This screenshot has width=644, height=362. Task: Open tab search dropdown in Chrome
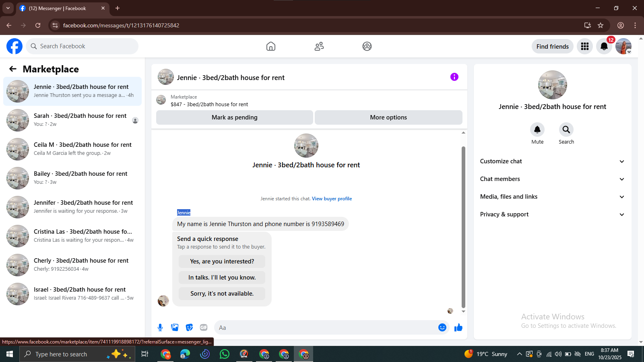8,8
